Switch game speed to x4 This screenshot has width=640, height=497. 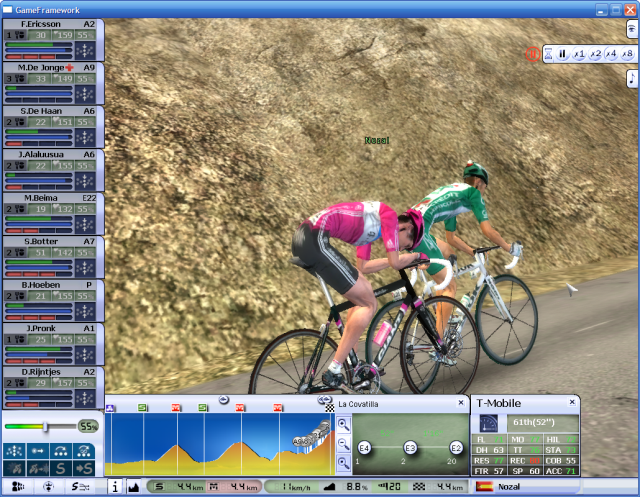tap(611, 54)
